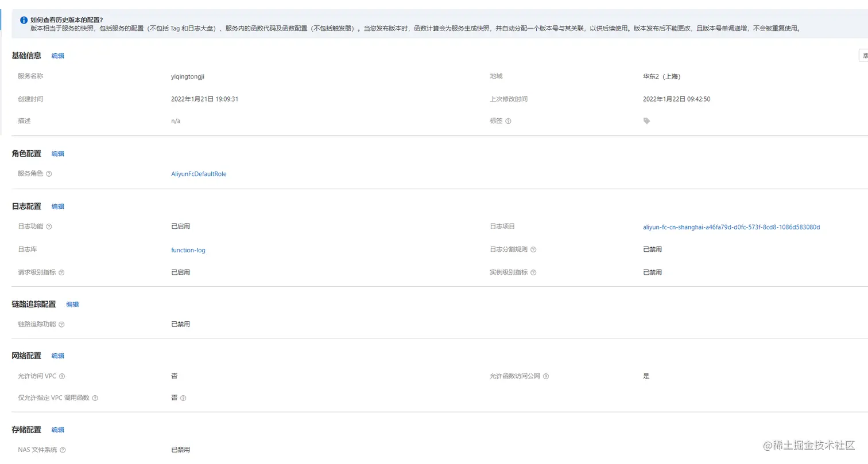The image size is (868, 464).
Task: Click 已禁用 value of 链路追踪功能
Action: point(180,325)
